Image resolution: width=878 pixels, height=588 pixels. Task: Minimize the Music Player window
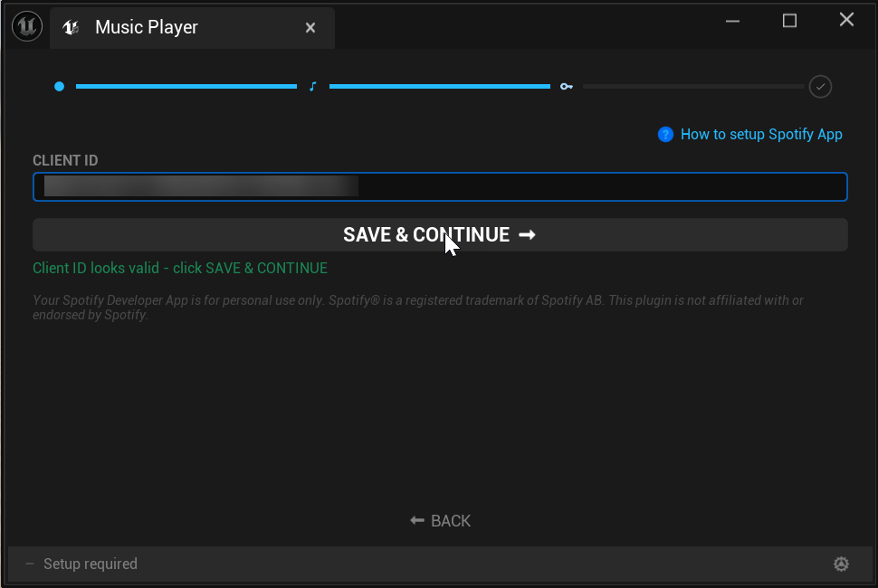(732, 22)
